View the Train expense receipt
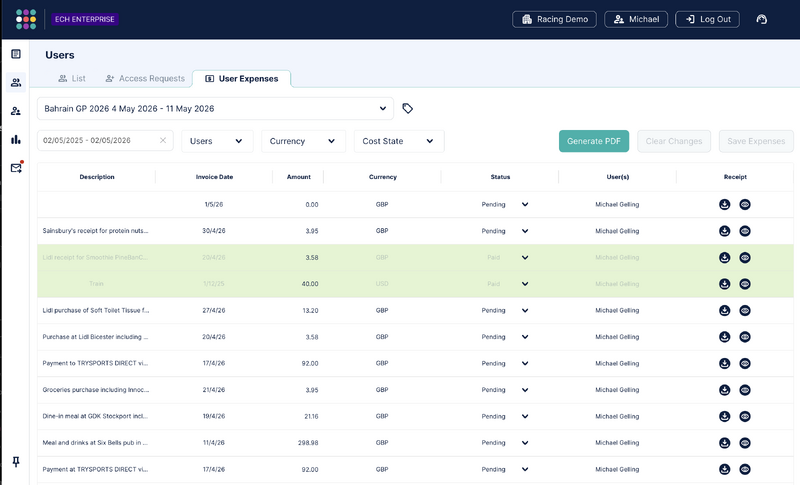Screen dimensions: 800x485 pos(745,284)
